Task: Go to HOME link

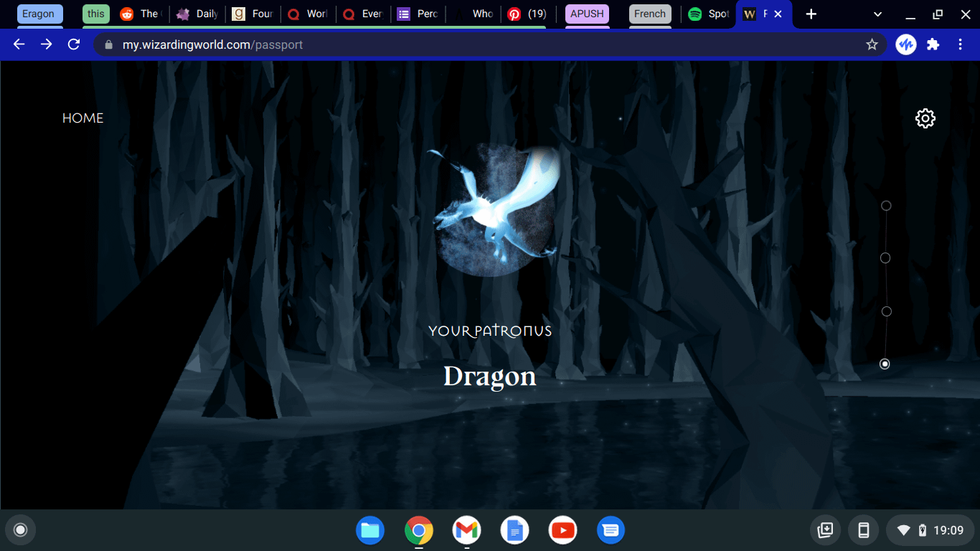Action: pos(83,118)
